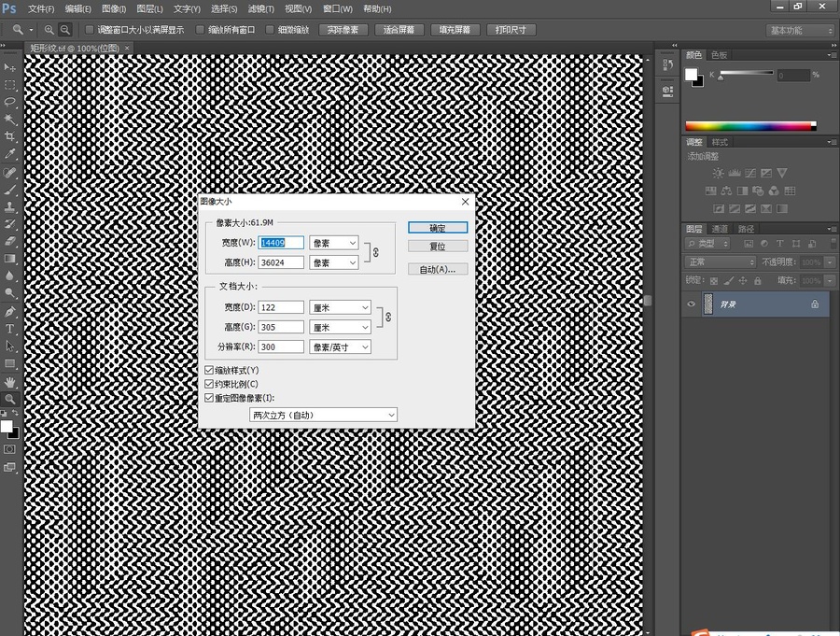840x636 pixels.
Task: Toggle 重定图像像素 checkbox
Action: (209, 398)
